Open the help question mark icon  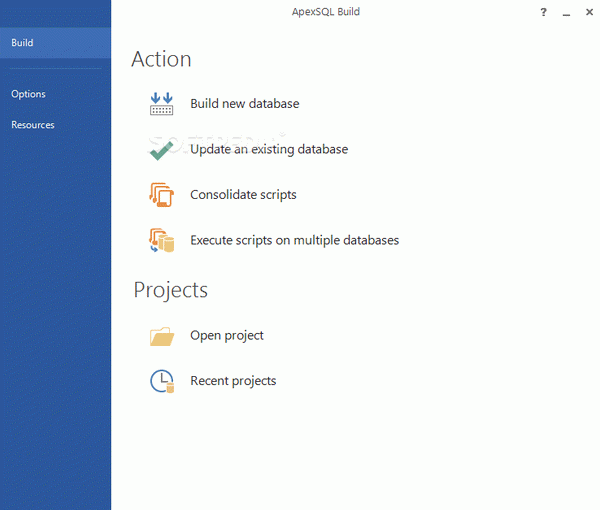click(543, 12)
